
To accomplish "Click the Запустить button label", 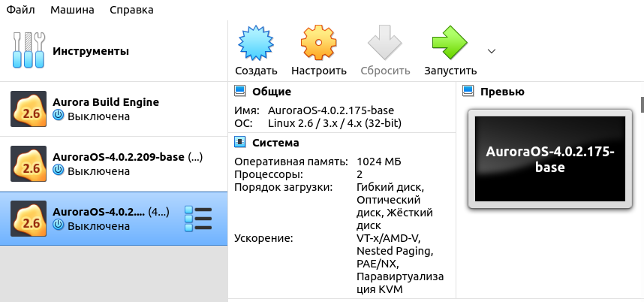I will click(x=450, y=71).
